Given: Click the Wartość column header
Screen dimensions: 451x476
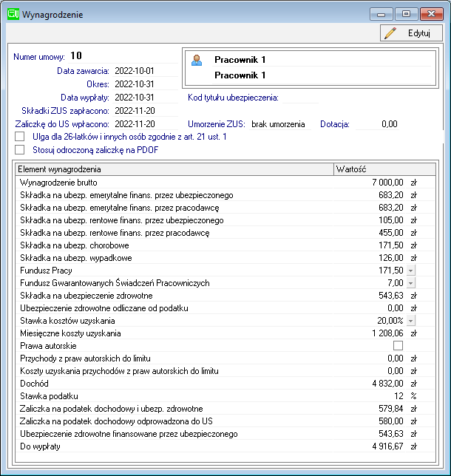Looking at the screenshot, I should pos(384,169).
